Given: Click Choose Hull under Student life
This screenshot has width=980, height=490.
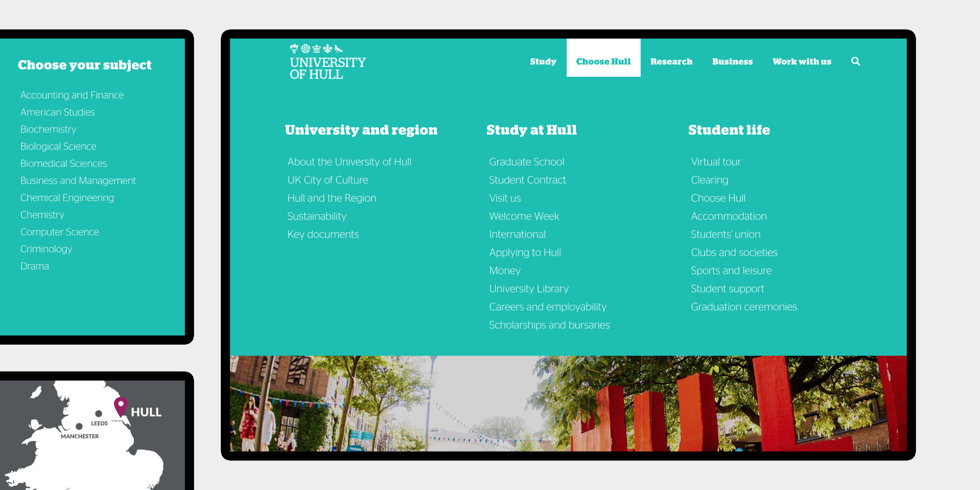Looking at the screenshot, I should [718, 198].
